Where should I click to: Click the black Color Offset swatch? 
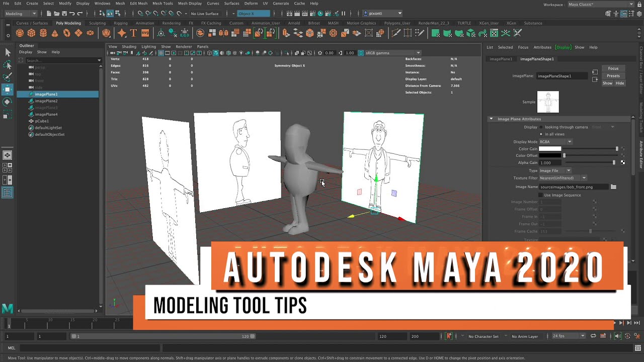pyautogui.click(x=550, y=156)
